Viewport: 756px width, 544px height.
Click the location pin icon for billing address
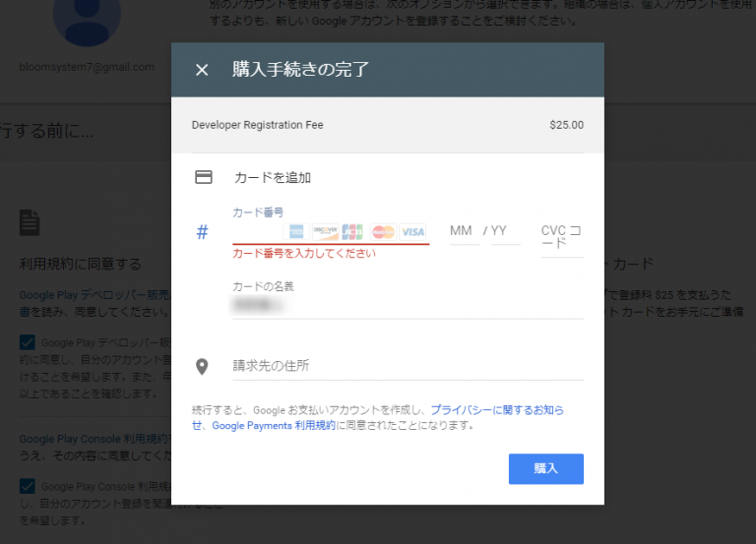click(202, 367)
